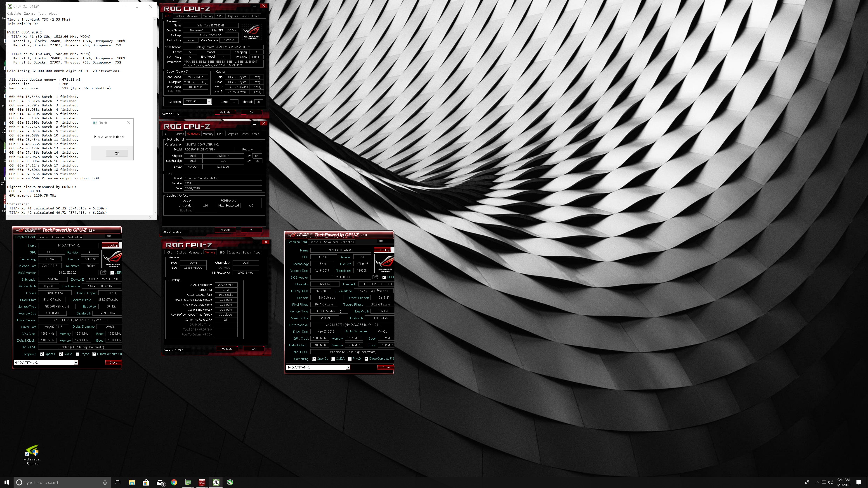Launch Google Chrome from the taskbar
Screen dimensions: 868x488
click(x=174, y=482)
